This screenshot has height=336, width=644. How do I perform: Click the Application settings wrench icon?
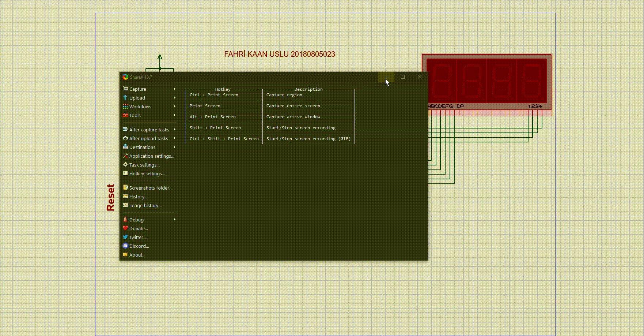(x=125, y=156)
